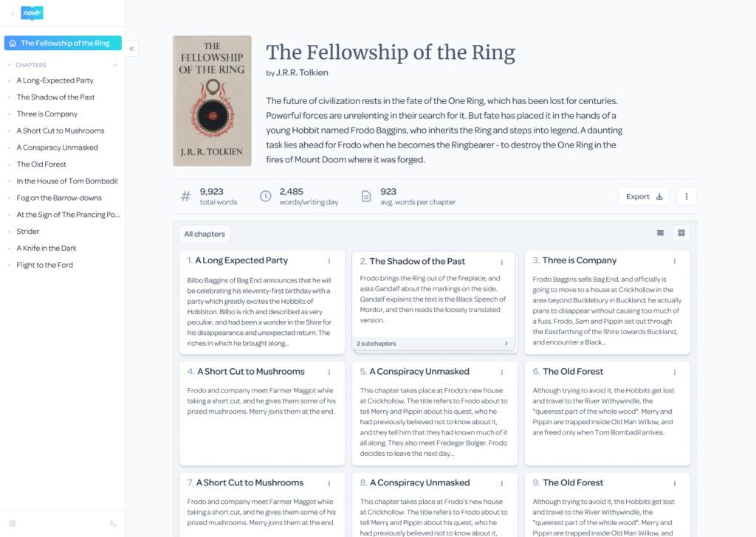Open options for A Conspiracy Unmasked card 5

pos(502,373)
